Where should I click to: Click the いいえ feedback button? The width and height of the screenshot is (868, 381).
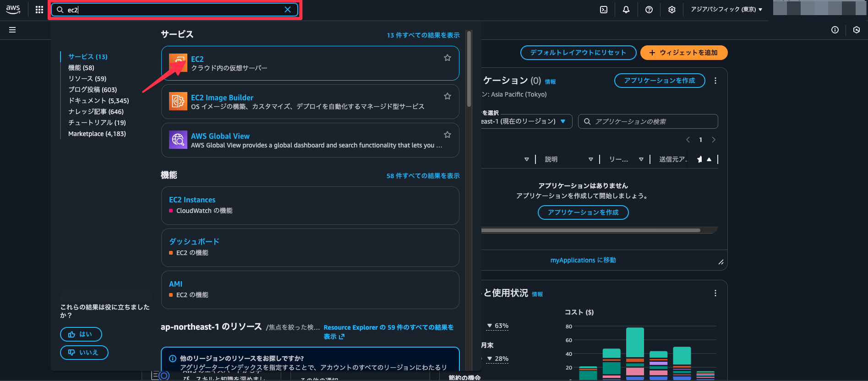84,353
